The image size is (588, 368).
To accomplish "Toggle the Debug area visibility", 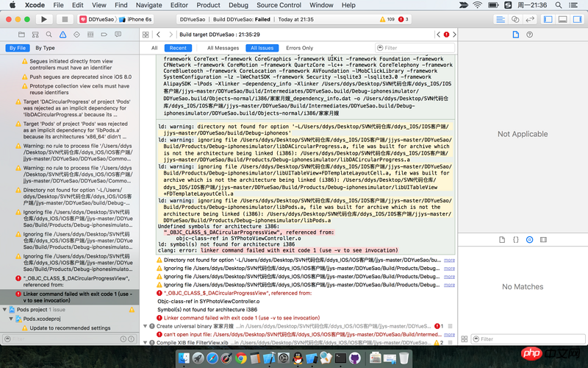I will [562, 19].
